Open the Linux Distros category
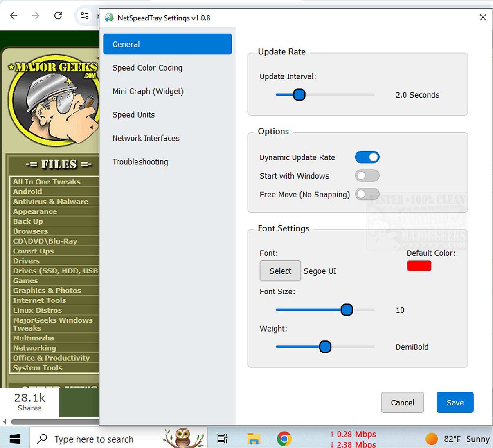This screenshot has height=448, width=493. 37,310
